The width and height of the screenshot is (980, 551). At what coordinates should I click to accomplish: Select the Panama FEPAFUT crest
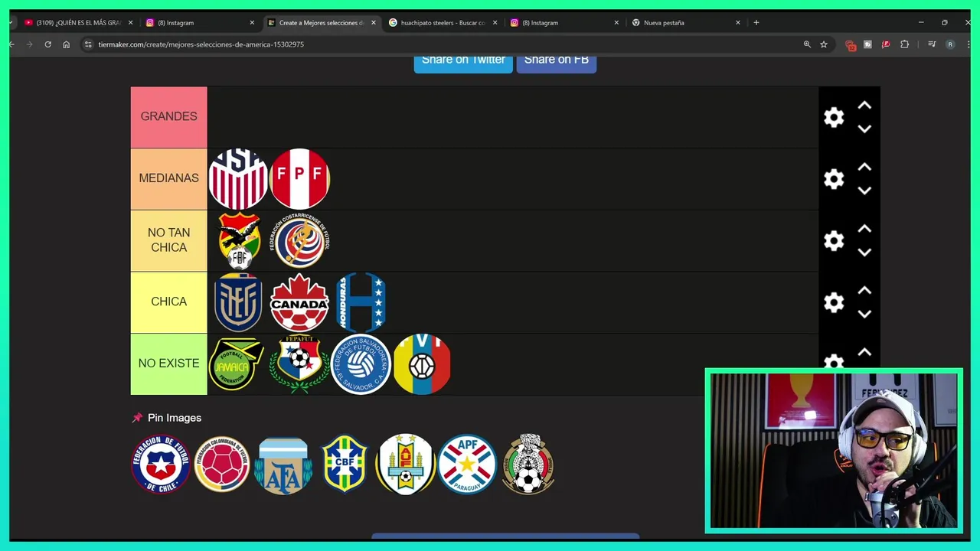299,364
